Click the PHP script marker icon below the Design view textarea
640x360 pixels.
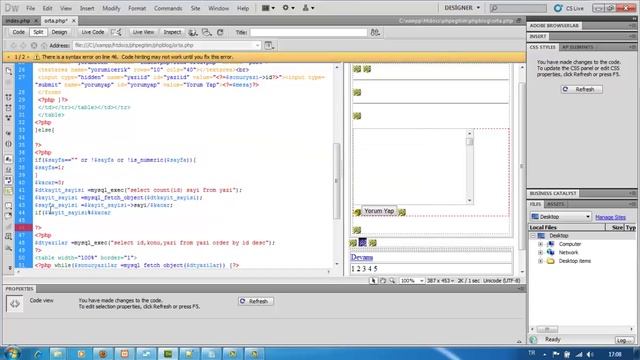pyautogui.click(x=357, y=230)
